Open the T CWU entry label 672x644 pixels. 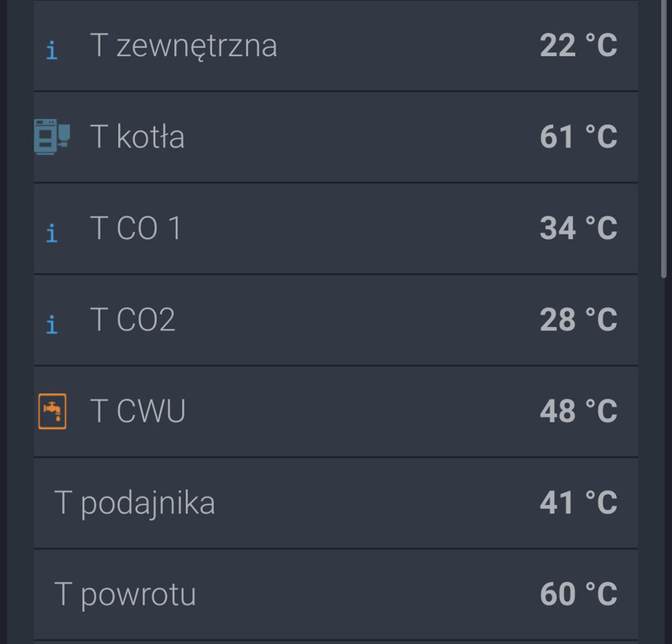tap(137, 411)
